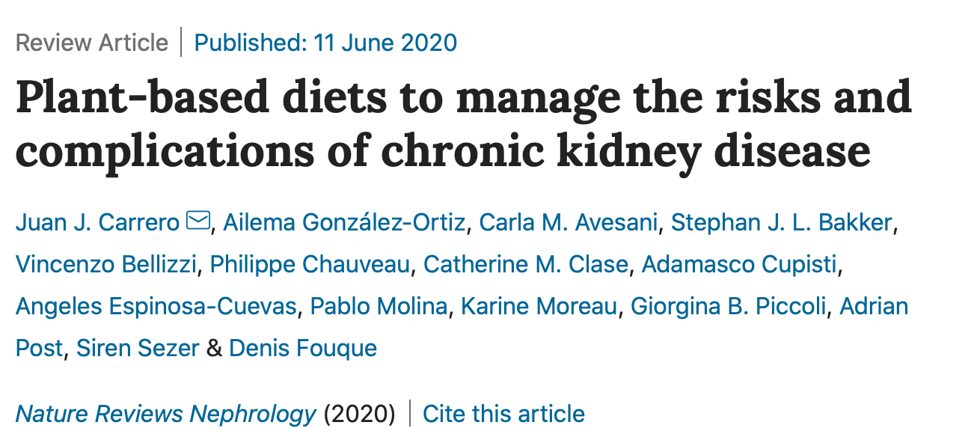Click Giorgina B. Piccoli author link

click(x=729, y=306)
